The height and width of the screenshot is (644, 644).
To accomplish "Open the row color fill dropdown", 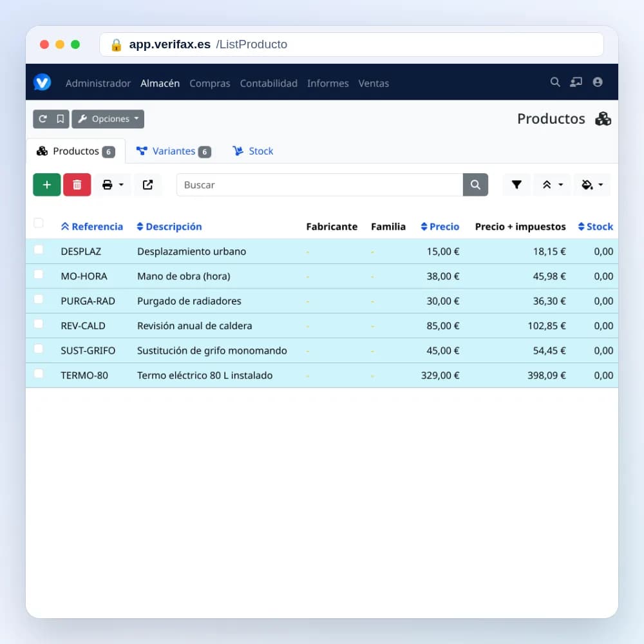I will [x=592, y=185].
